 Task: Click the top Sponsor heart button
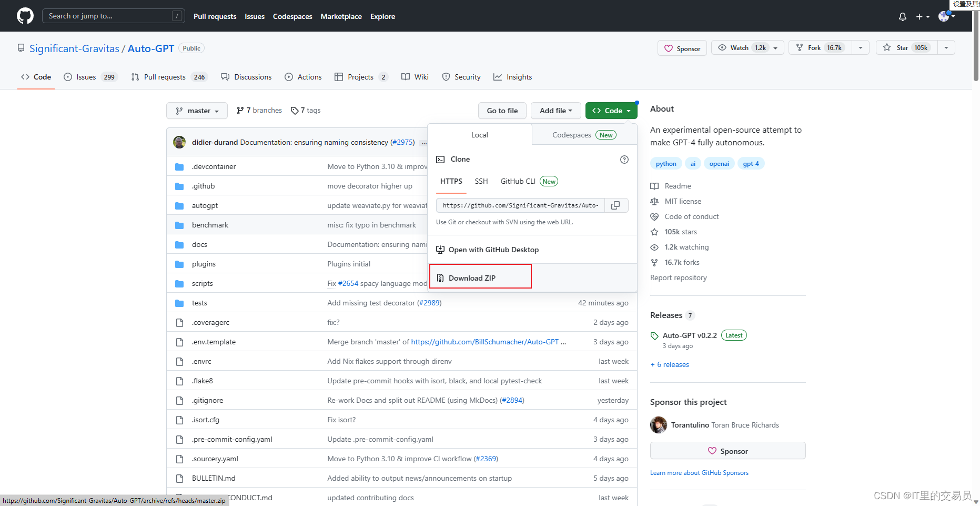[682, 48]
